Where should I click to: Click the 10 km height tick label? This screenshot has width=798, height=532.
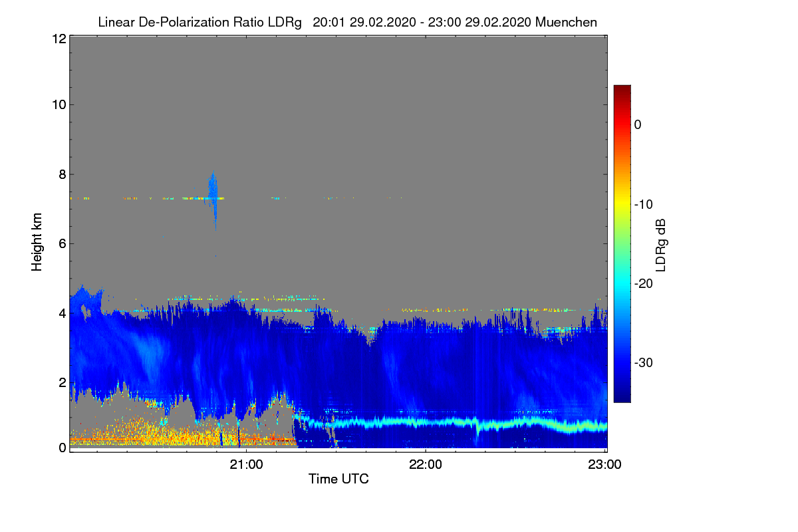[58, 104]
